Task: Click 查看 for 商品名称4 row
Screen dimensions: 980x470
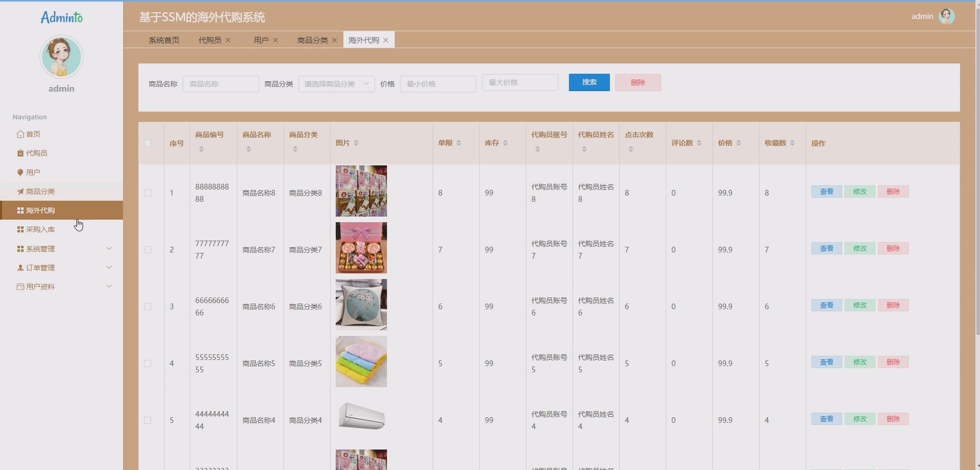Action: 826,419
